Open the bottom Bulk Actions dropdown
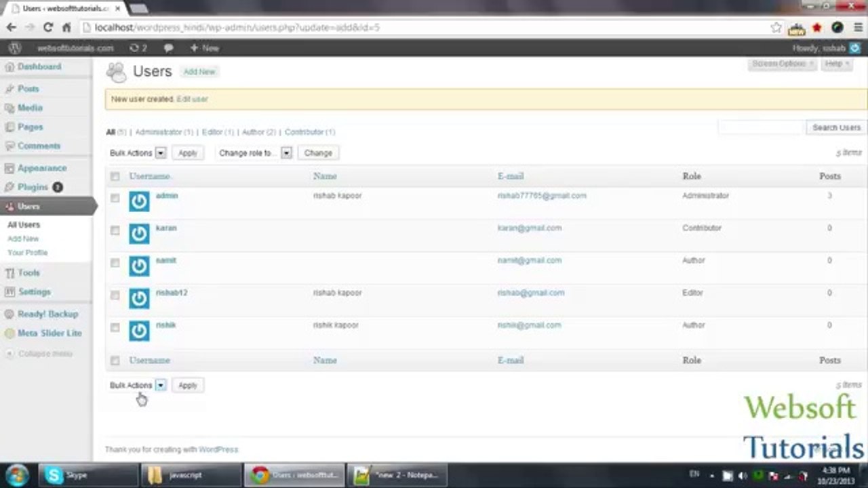The width and height of the screenshot is (868, 488). 137,385
